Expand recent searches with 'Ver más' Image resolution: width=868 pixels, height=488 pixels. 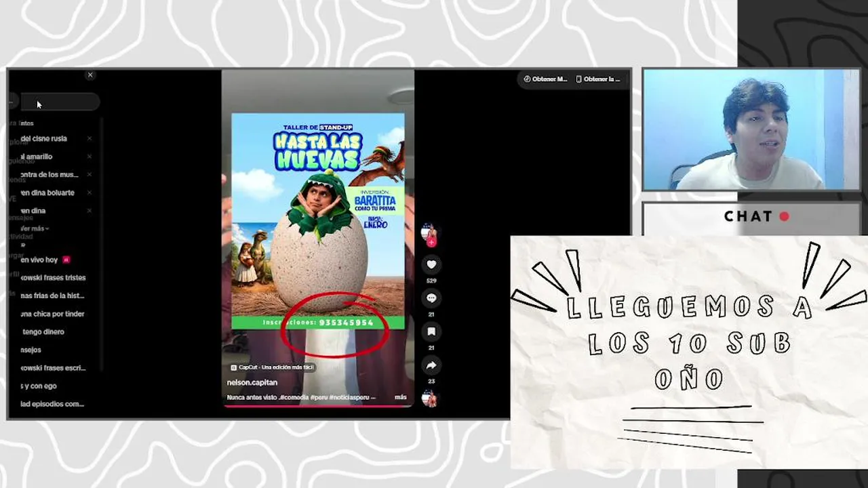pyautogui.click(x=35, y=228)
